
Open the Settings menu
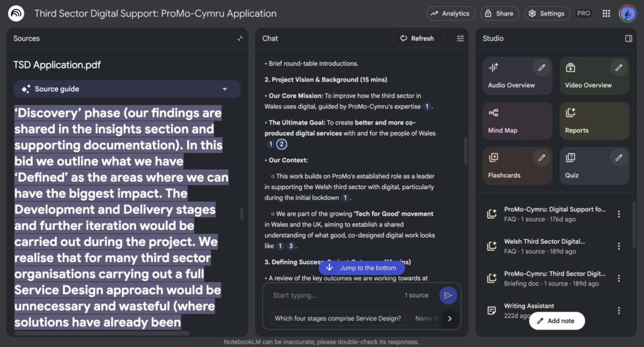click(547, 13)
